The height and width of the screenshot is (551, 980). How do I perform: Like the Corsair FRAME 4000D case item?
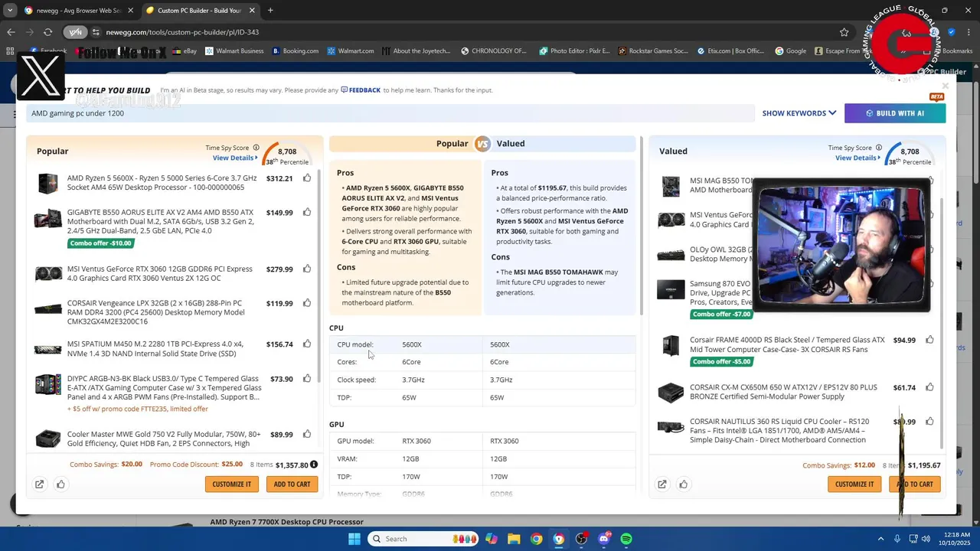click(929, 340)
